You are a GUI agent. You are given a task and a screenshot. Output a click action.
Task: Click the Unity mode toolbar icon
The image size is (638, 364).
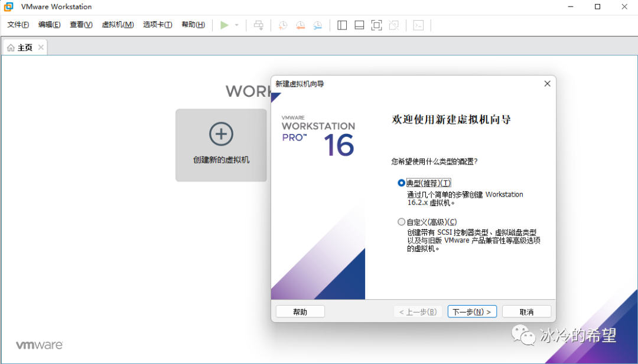394,25
